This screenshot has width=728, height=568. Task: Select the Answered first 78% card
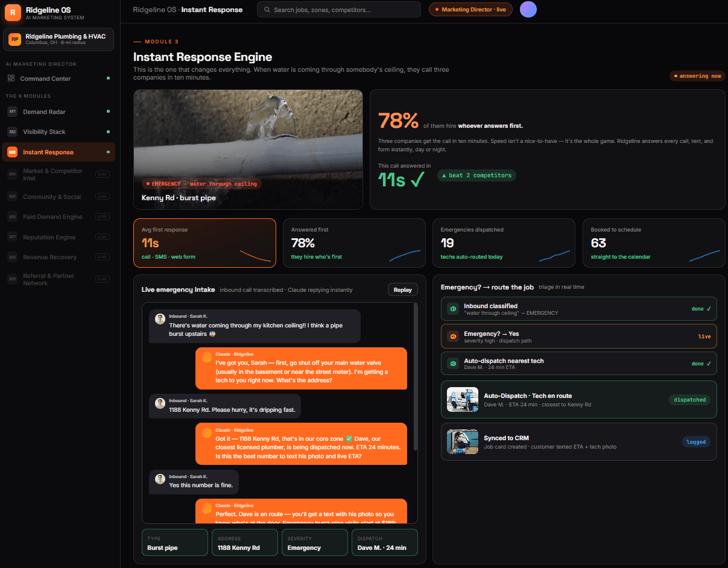coord(354,243)
